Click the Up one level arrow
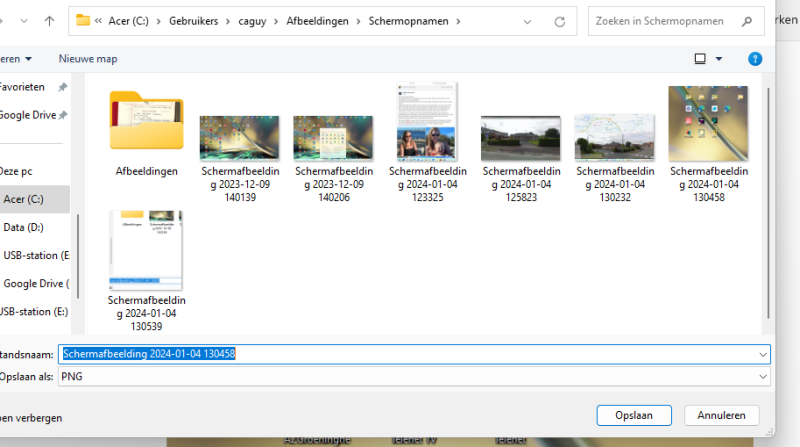 pos(49,21)
